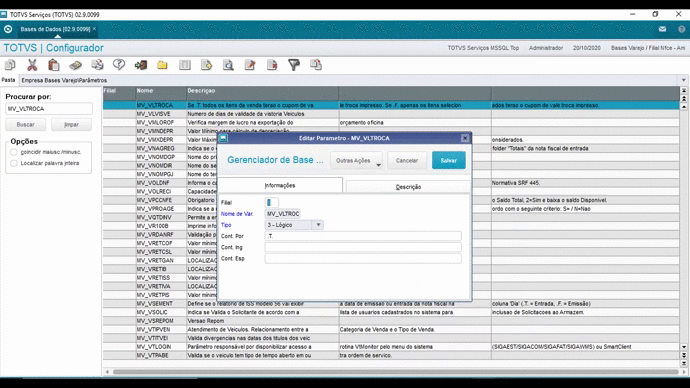Click the scroll-to-top arrow on the grid
This screenshot has height=388, width=690.
coord(684,91)
